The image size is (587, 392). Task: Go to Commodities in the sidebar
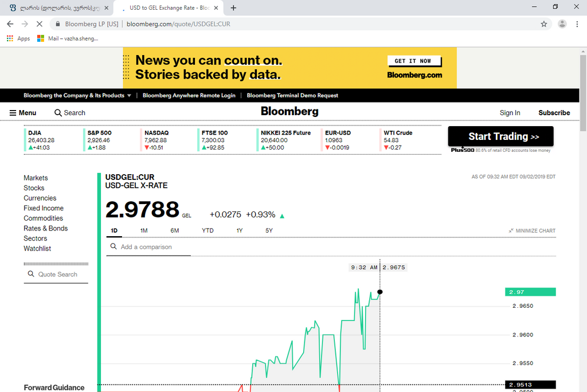pyautogui.click(x=43, y=218)
